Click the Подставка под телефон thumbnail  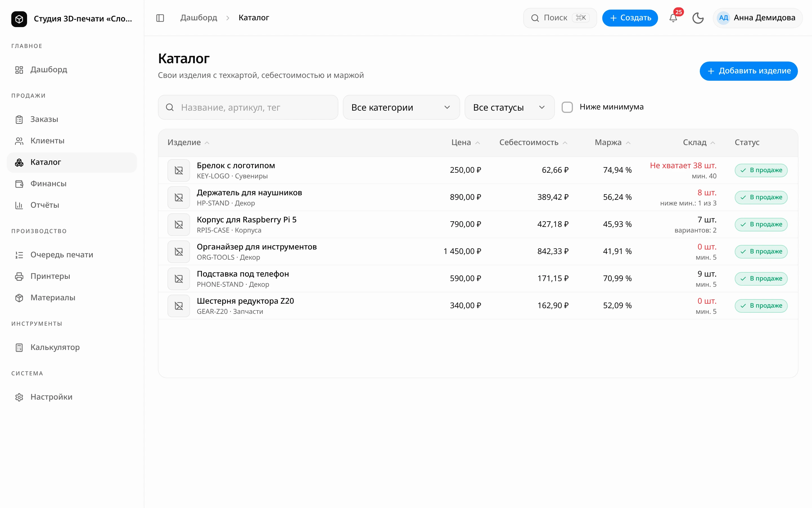tap(179, 279)
